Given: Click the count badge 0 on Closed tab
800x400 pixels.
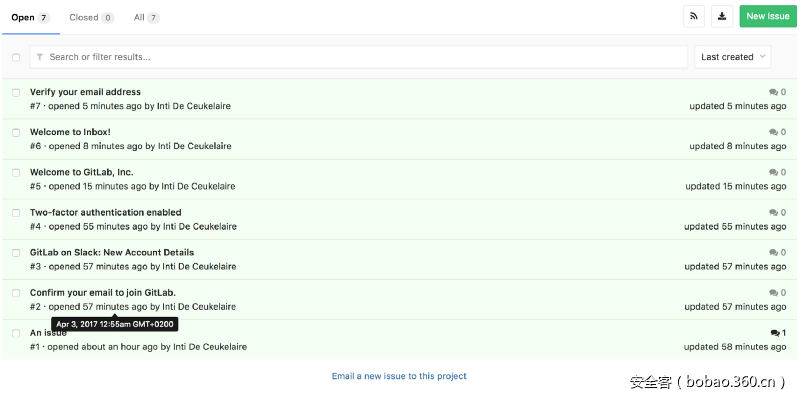Looking at the screenshot, I should (108, 18).
